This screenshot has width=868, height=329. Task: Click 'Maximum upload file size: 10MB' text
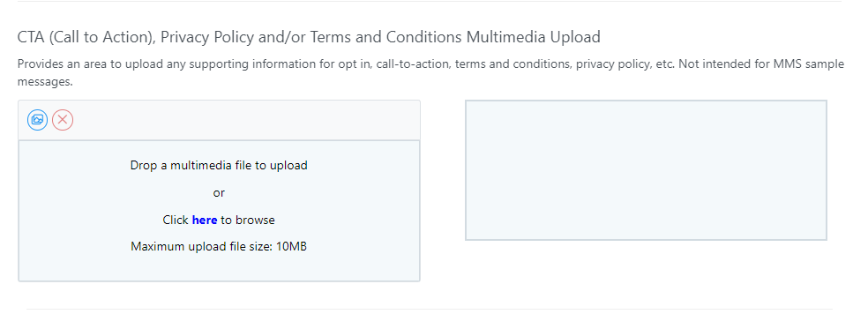pyautogui.click(x=219, y=246)
